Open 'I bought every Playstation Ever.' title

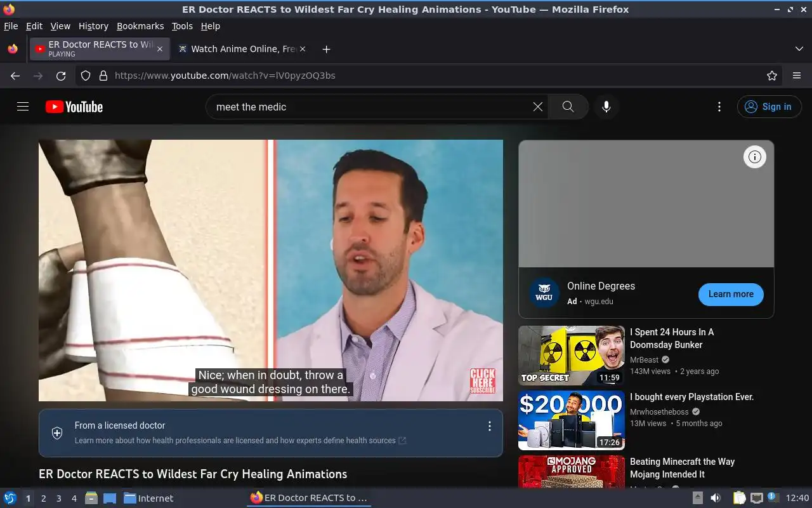691,397
